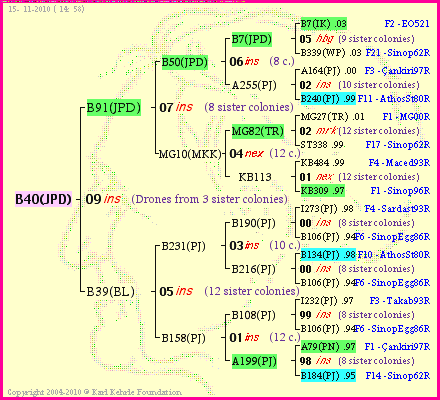Image resolution: width=440 pixels, height=400 pixels.
Task: Click the 'F3 - Takab93R' label
Action: pyautogui.click(x=400, y=301)
